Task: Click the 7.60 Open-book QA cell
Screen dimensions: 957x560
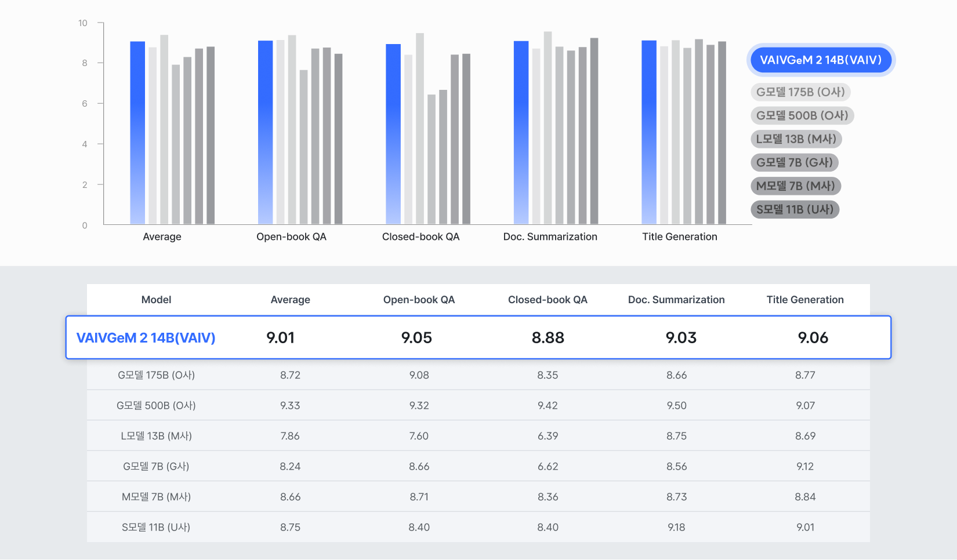Action: 419,436
